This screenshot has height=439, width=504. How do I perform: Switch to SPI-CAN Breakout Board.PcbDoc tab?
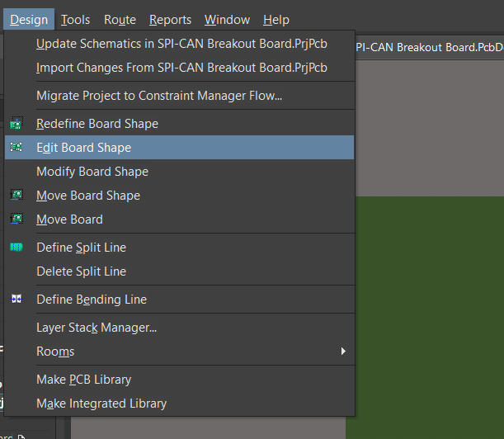pos(430,47)
